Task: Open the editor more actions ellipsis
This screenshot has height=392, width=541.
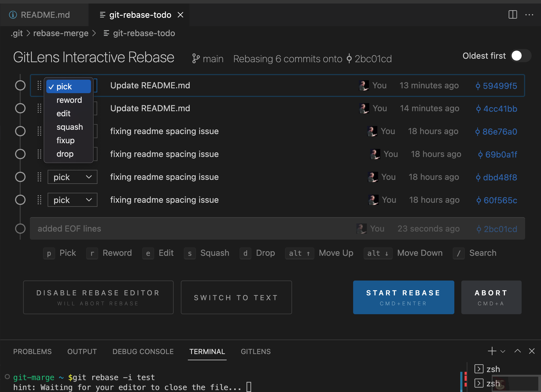Action: (x=529, y=15)
